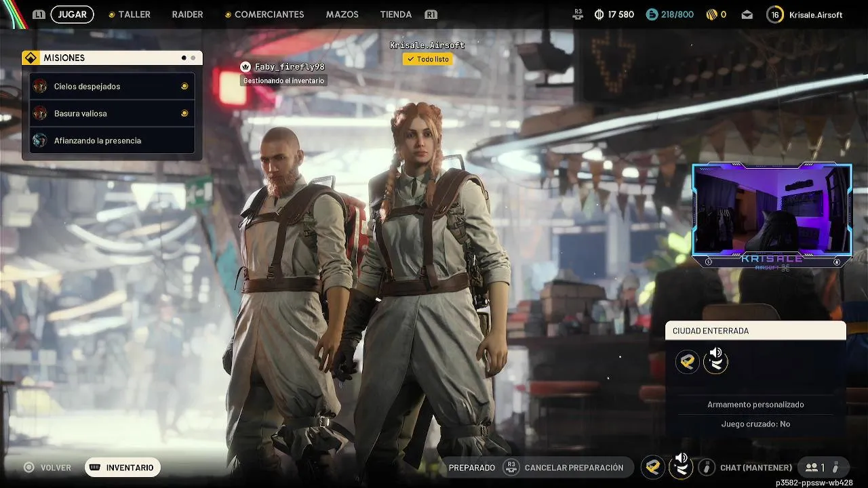The width and height of the screenshot is (868, 488).
Task: Click the yellow marker on Cielos despejados
Action: (x=184, y=86)
